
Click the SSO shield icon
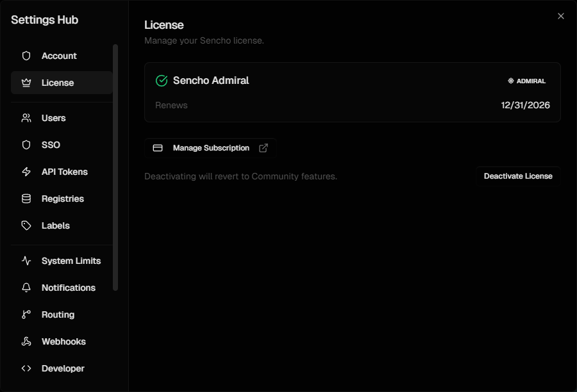(x=26, y=145)
